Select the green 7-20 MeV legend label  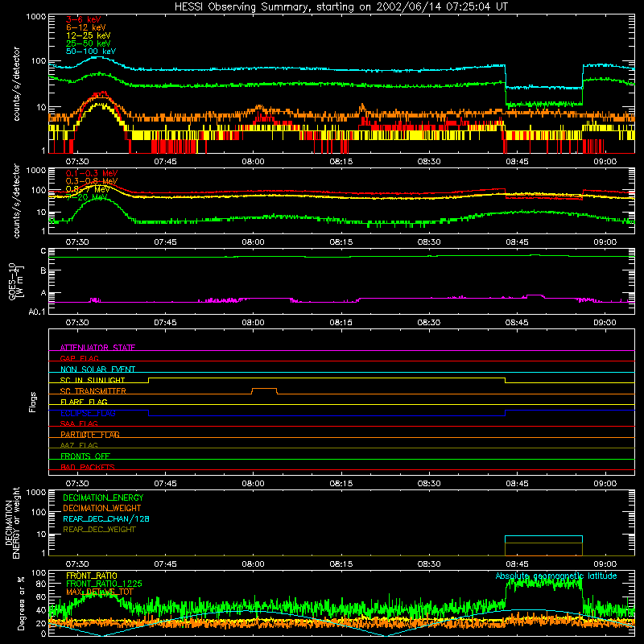click(x=87, y=197)
